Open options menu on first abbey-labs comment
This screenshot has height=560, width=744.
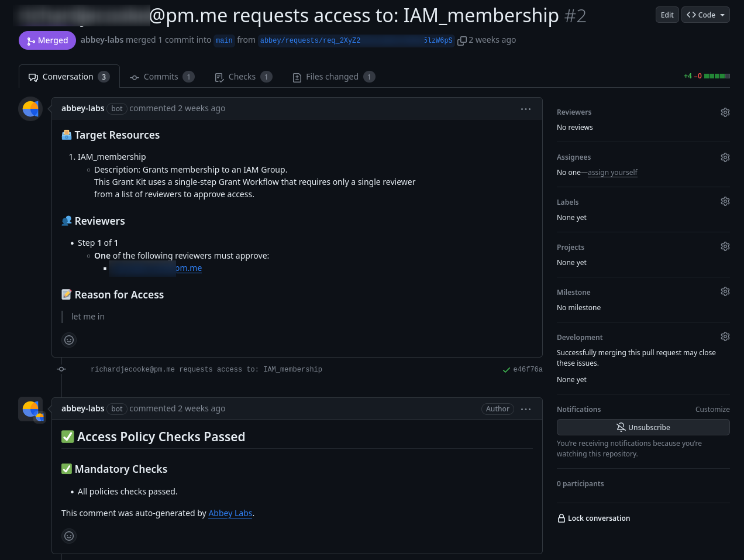click(526, 109)
